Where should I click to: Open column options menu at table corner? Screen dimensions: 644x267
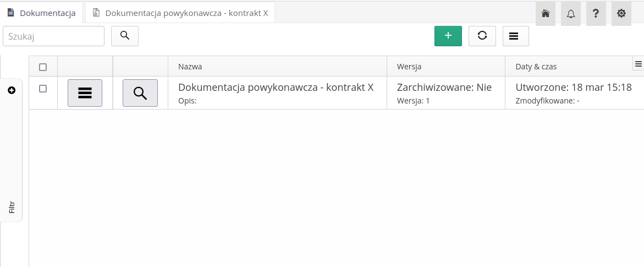pyautogui.click(x=639, y=64)
